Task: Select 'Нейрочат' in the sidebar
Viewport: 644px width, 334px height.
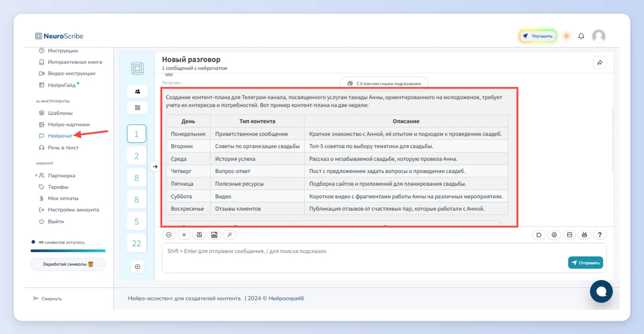Action: point(56,136)
